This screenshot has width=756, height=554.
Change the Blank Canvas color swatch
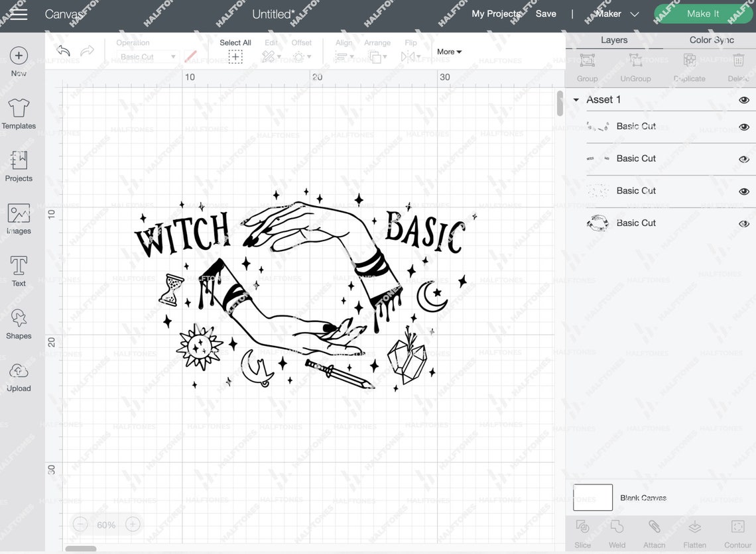click(592, 497)
